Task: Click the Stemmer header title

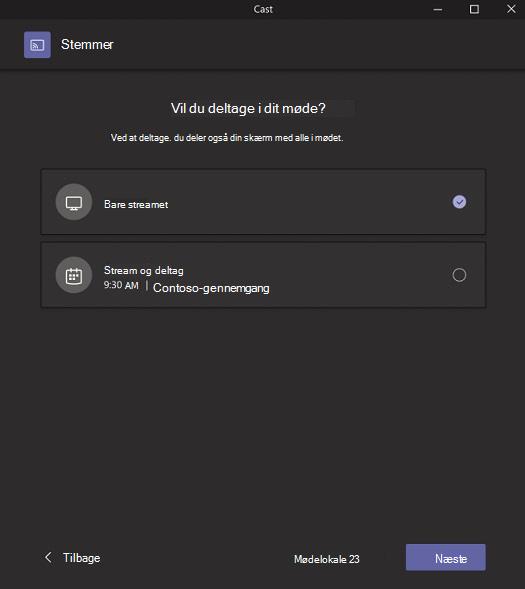Action: pos(87,44)
